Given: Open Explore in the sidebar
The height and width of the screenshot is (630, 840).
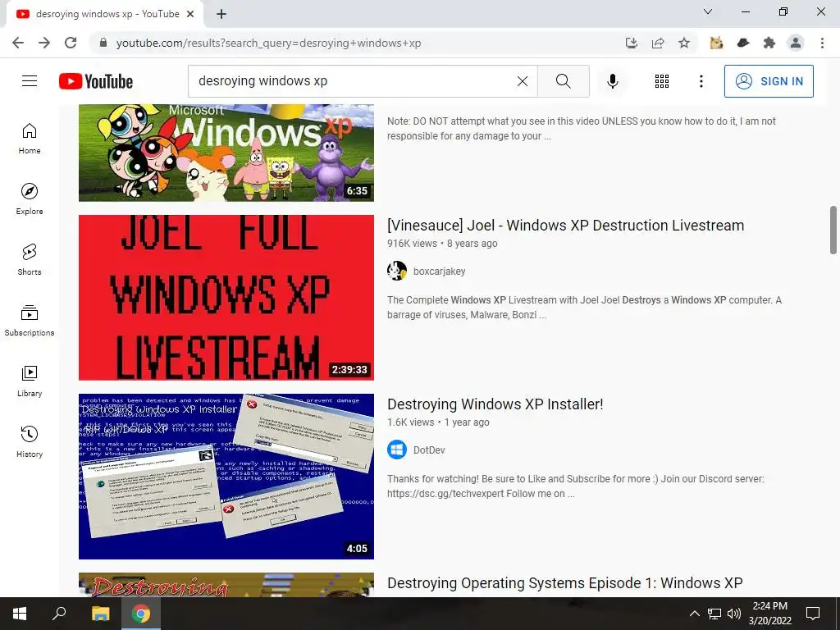Looking at the screenshot, I should point(30,199).
